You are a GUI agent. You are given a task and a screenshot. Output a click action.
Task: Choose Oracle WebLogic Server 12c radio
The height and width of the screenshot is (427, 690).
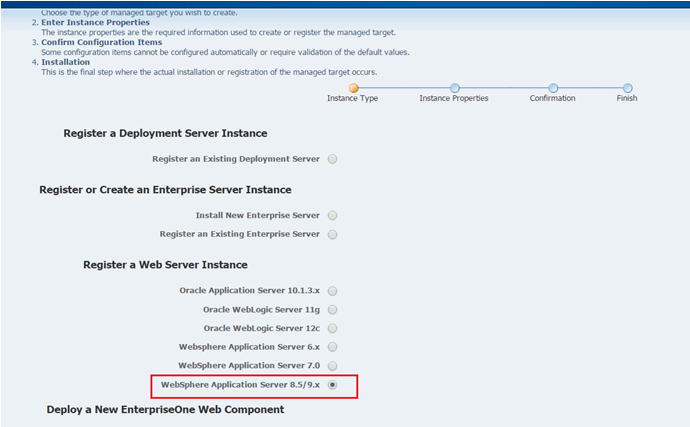point(333,328)
